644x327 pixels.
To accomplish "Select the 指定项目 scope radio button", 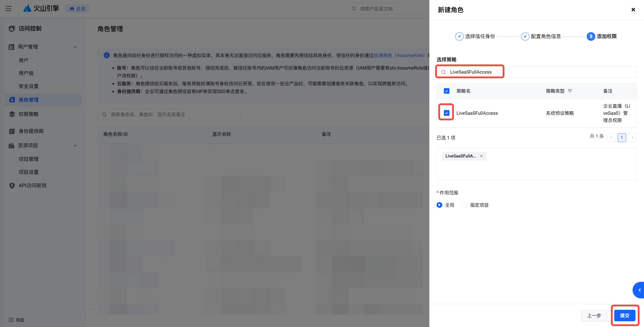I will tap(464, 205).
